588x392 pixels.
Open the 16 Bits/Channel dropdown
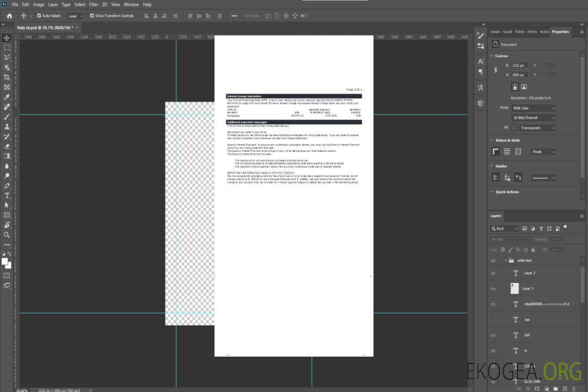pos(533,118)
